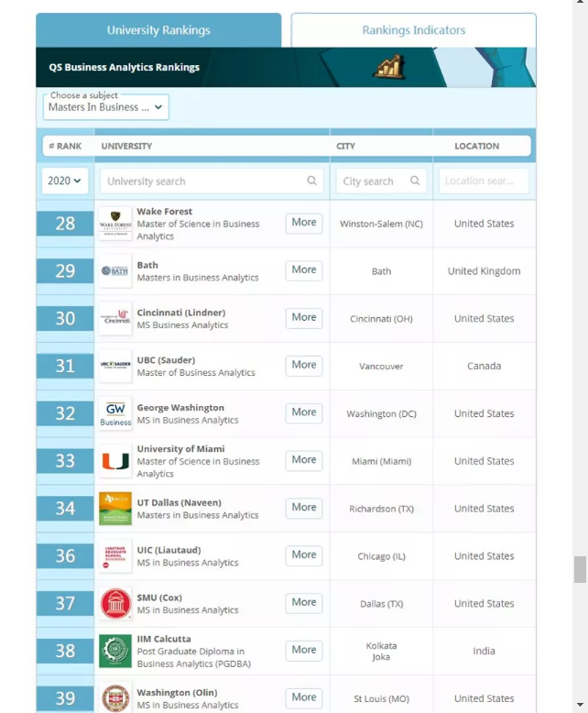Click the bar chart icon in banner

tap(390, 67)
